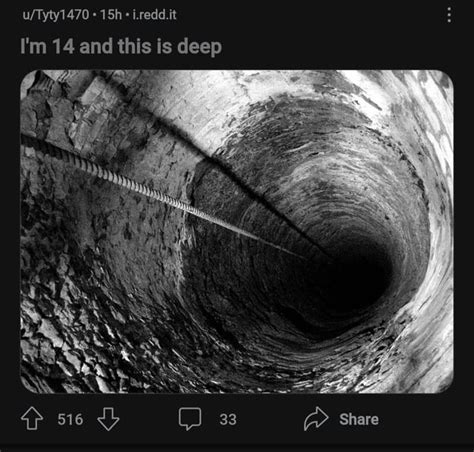
Task: Open the well photo in full view
Action: click(237, 232)
